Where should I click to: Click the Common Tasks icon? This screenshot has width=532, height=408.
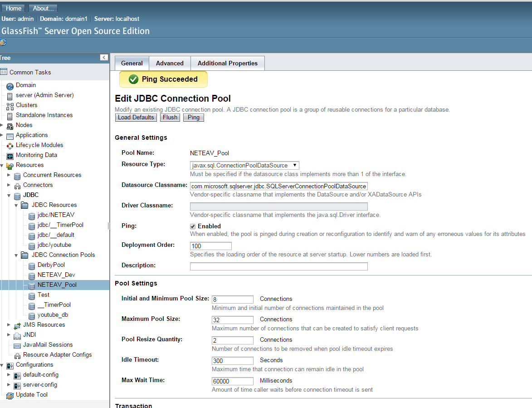coord(4,72)
